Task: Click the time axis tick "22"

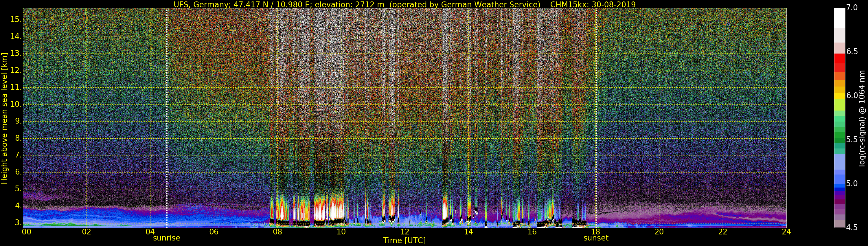Action: coord(723,232)
